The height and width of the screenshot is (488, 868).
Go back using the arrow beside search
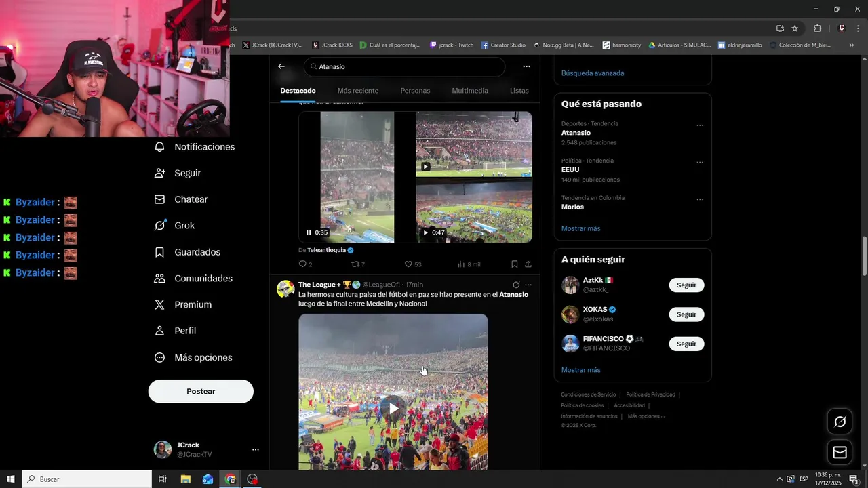click(281, 66)
